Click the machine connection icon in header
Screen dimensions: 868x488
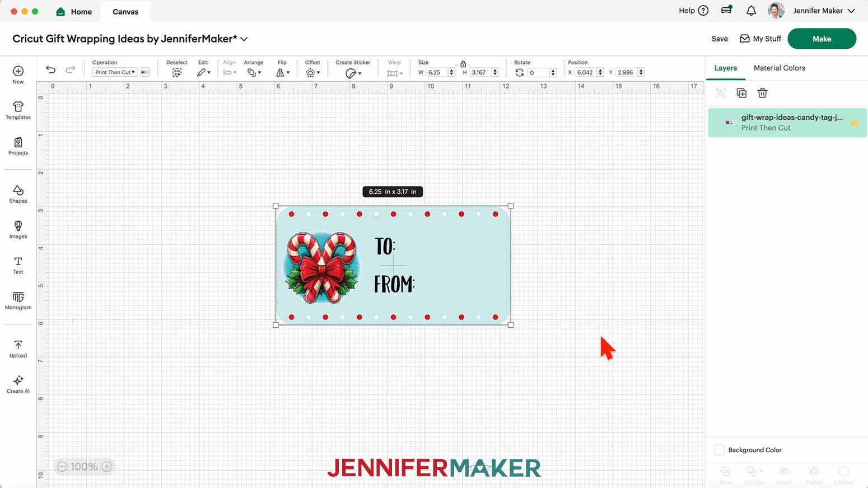(x=726, y=10)
